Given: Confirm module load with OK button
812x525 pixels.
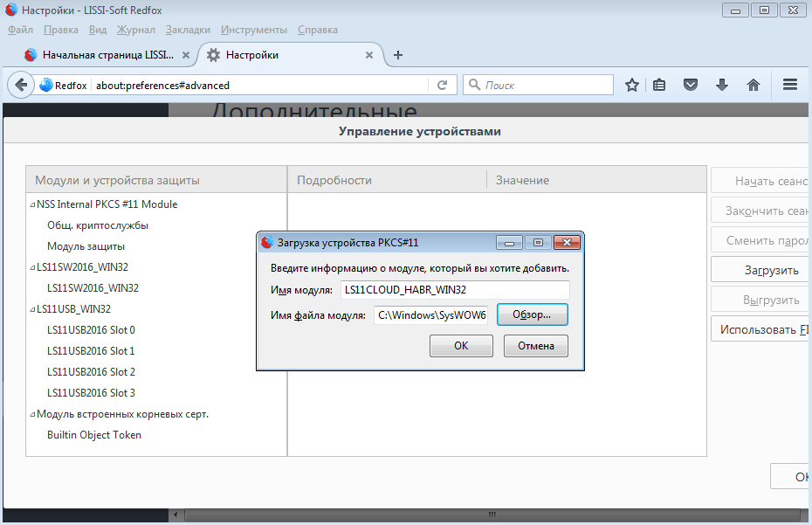Looking at the screenshot, I should tap(461, 346).
